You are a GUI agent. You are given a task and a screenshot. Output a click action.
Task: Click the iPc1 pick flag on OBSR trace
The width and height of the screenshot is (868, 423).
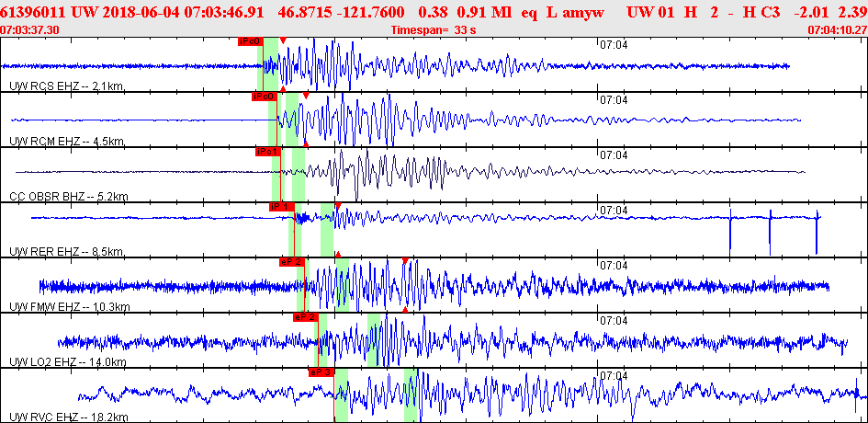[267, 151]
